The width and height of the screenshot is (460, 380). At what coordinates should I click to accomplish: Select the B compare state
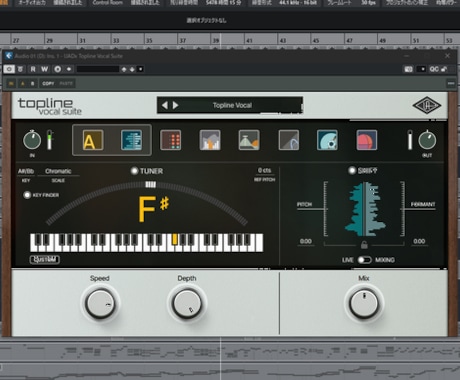click(x=32, y=83)
